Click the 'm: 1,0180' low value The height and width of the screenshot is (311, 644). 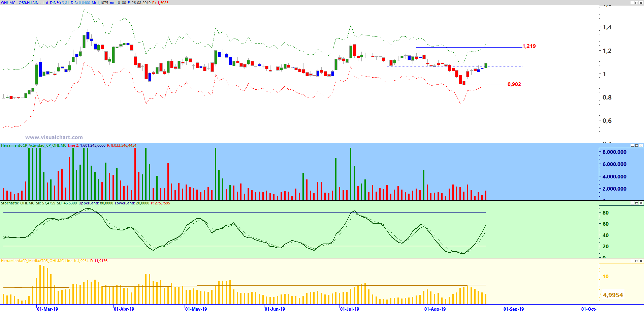pyautogui.click(x=118, y=3)
